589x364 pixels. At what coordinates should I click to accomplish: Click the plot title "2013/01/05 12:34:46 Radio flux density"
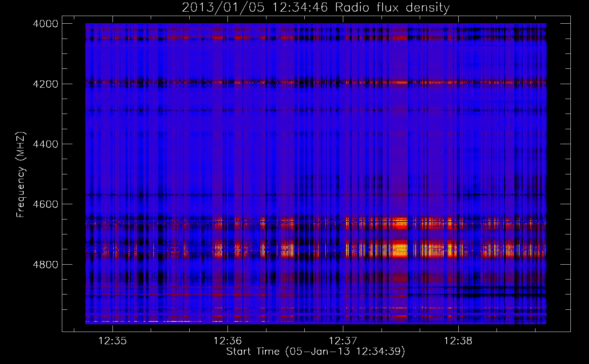(316, 7)
